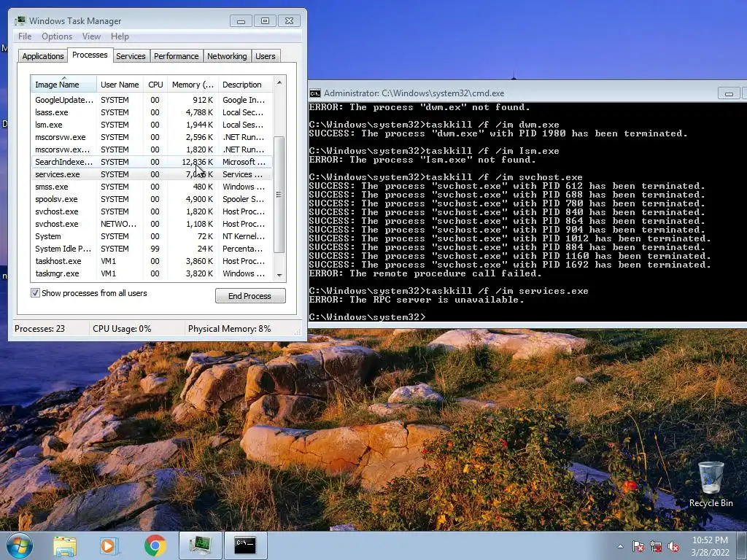Image resolution: width=747 pixels, height=560 pixels.
Task: Click the process list scroll up arrow
Action: (279, 82)
